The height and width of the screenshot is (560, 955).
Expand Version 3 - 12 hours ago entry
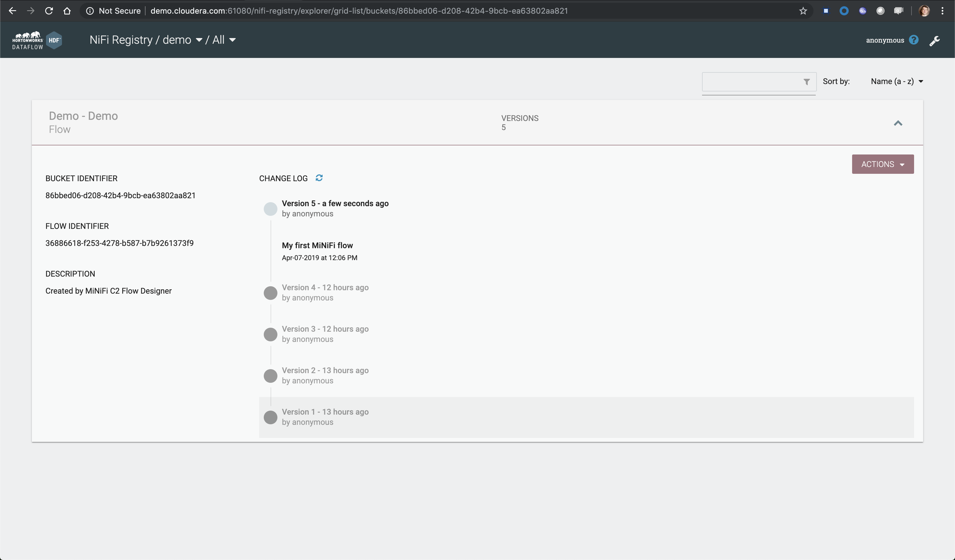[325, 329]
